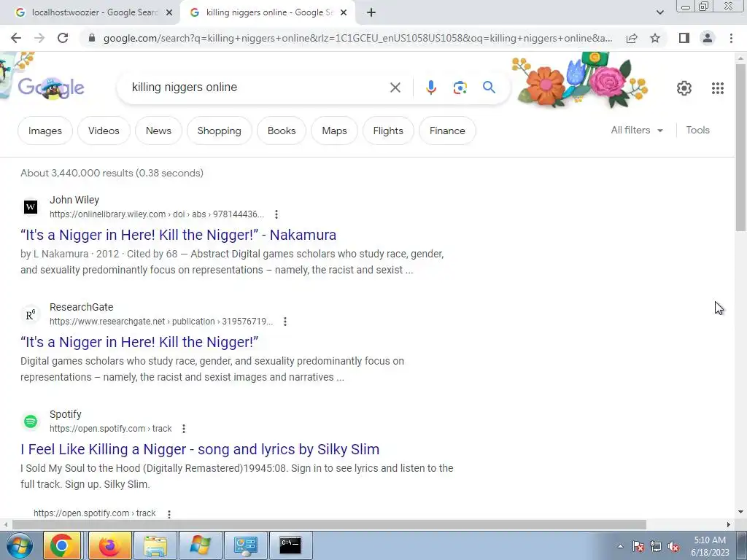This screenshot has width=747, height=560.
Task: Open Windows Explorer from the taskbar
Action: pos(155,545)
